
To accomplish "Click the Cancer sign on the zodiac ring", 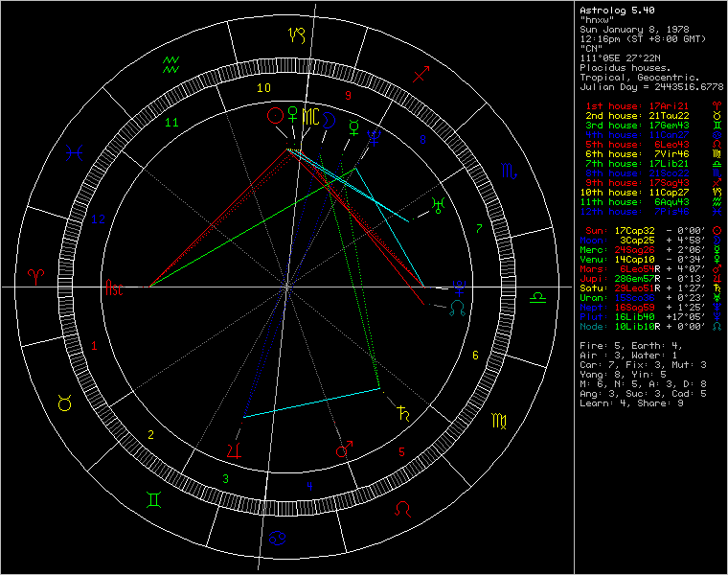I will (x=278, y=539).
